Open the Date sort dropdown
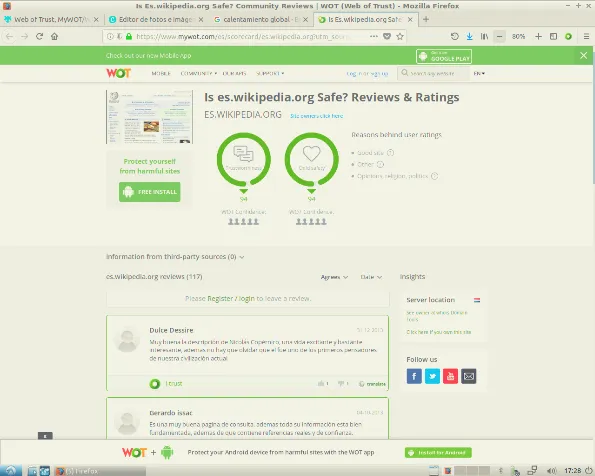This screenshot has width=595, height=476. [371, 277]
